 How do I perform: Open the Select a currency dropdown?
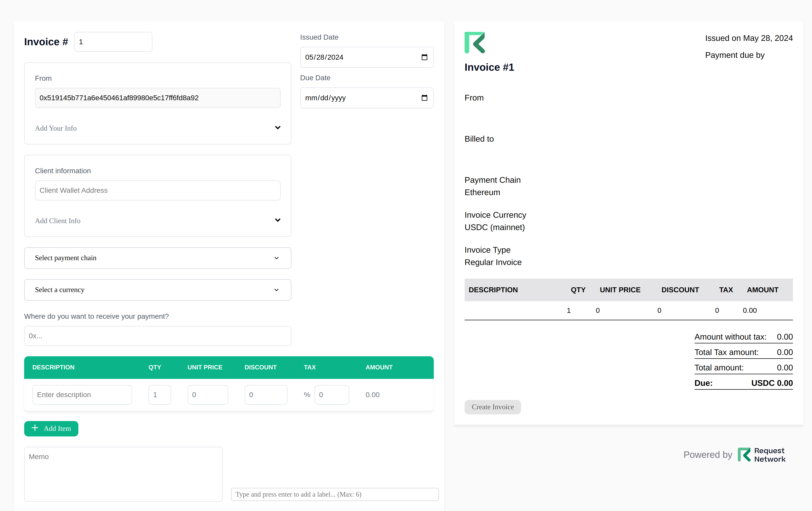[x=158, y=290]
